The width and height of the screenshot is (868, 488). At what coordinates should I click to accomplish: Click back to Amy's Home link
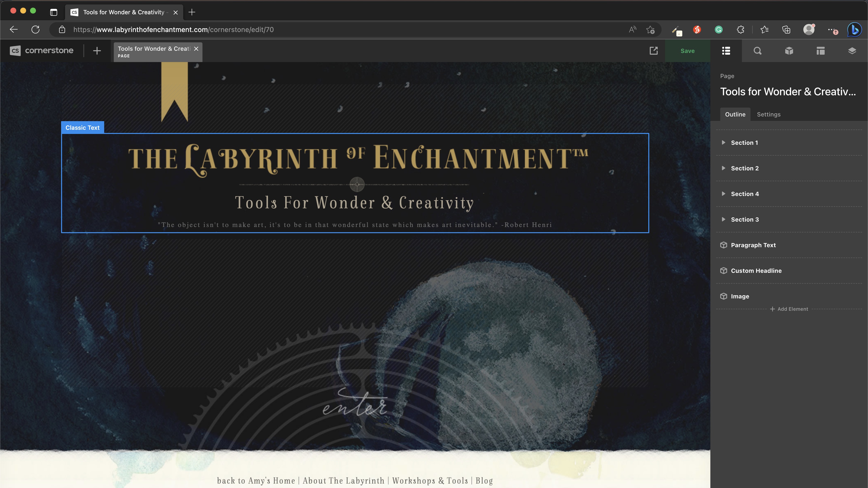coord(256,481)
